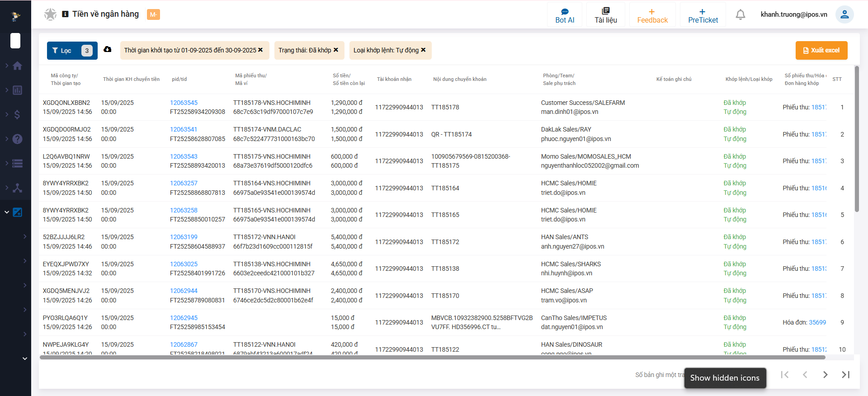Open the user avatar profile icon
Screen dimensions: 868x396
tap(844, 14)
